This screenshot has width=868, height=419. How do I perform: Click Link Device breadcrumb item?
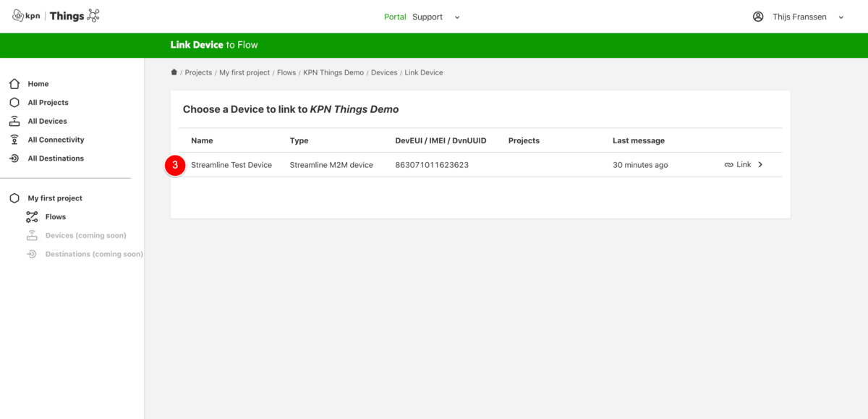point(424,72)
